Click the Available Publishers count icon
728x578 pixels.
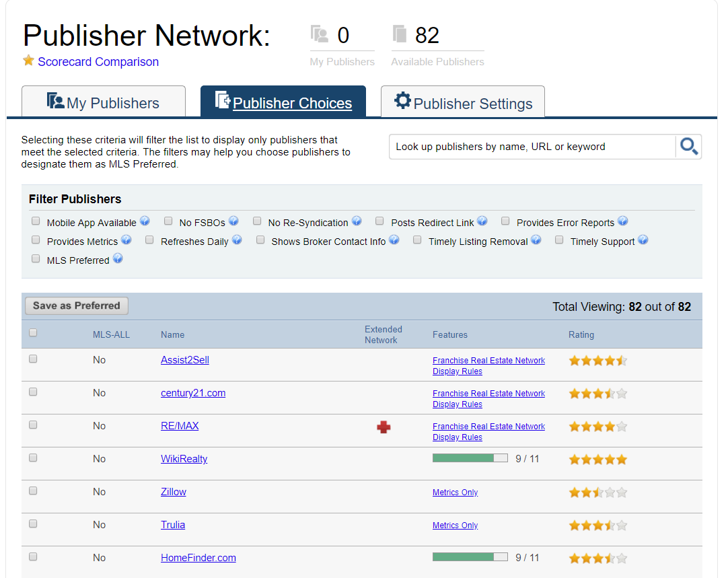tap(399, 34)
